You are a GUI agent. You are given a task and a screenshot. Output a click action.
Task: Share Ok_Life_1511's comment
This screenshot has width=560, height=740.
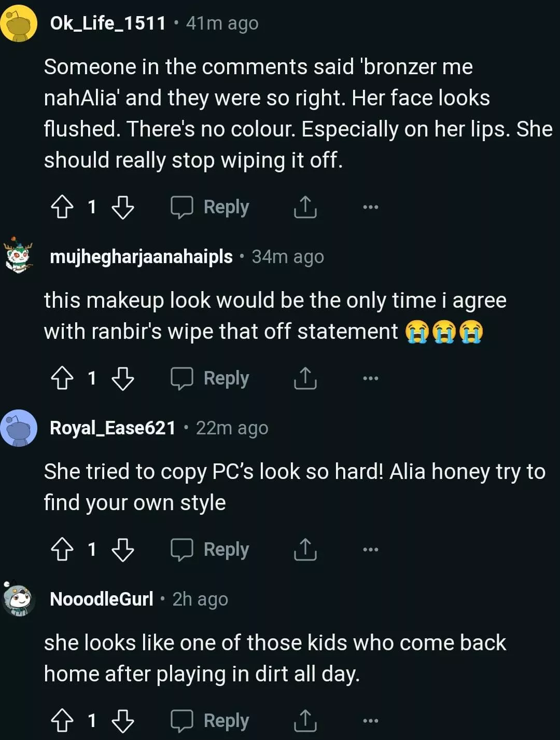(x=305, y=207)
